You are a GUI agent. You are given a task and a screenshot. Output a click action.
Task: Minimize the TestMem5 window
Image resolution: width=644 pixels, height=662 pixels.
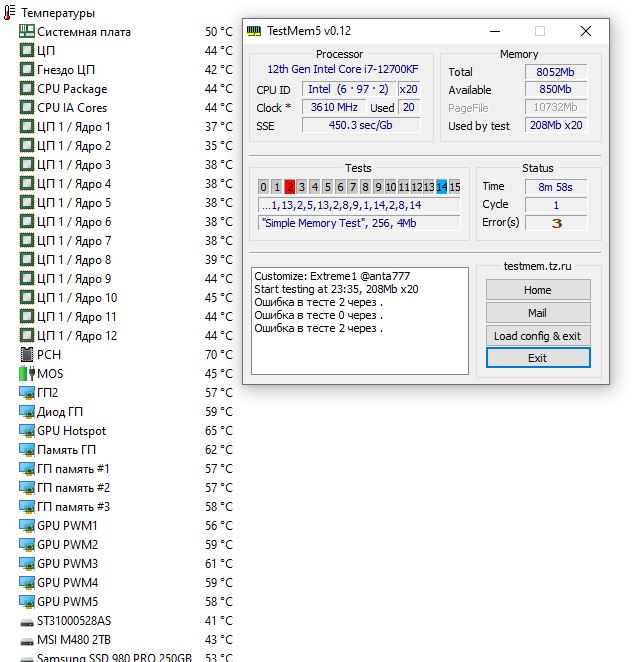(x=495, y=31)
